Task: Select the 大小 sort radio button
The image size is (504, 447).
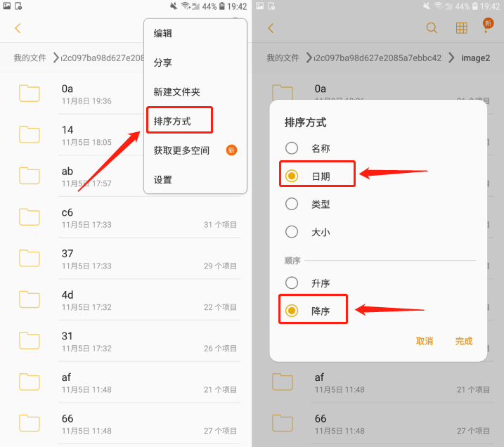Action: pos(292,232)
